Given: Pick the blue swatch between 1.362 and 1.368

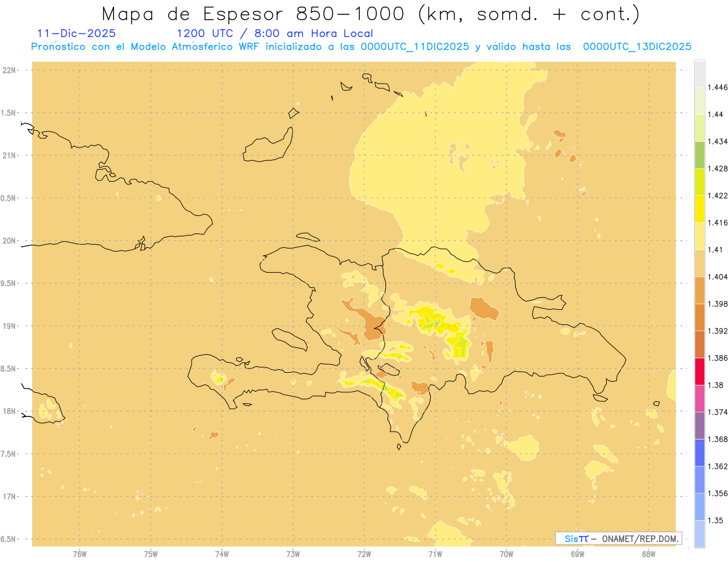Looking at the screenshot, I should 699,453.
